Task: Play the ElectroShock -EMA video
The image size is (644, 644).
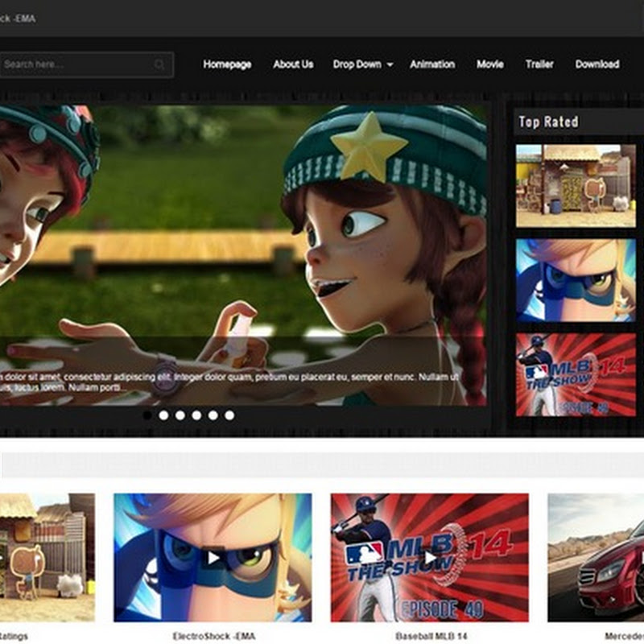Action: pyautogui.click(x=213, y=558)
